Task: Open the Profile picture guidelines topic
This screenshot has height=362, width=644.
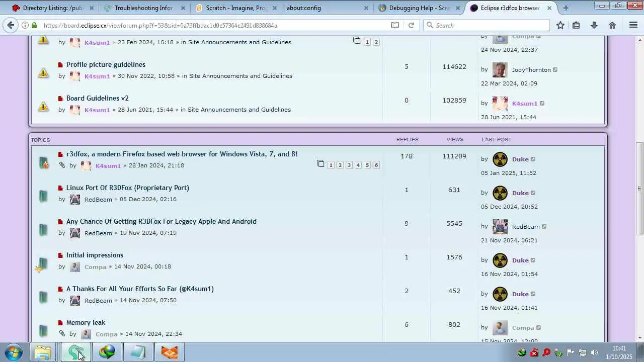Action: 106,64
